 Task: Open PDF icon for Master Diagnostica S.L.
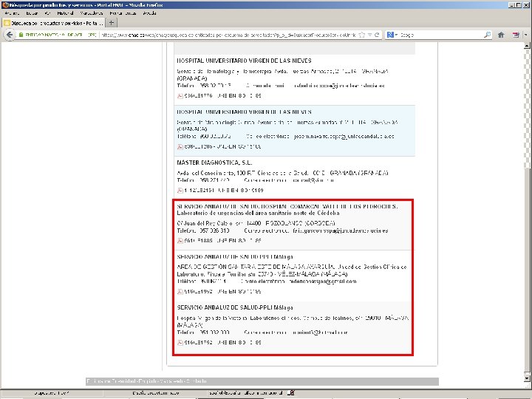coord(180,191)
